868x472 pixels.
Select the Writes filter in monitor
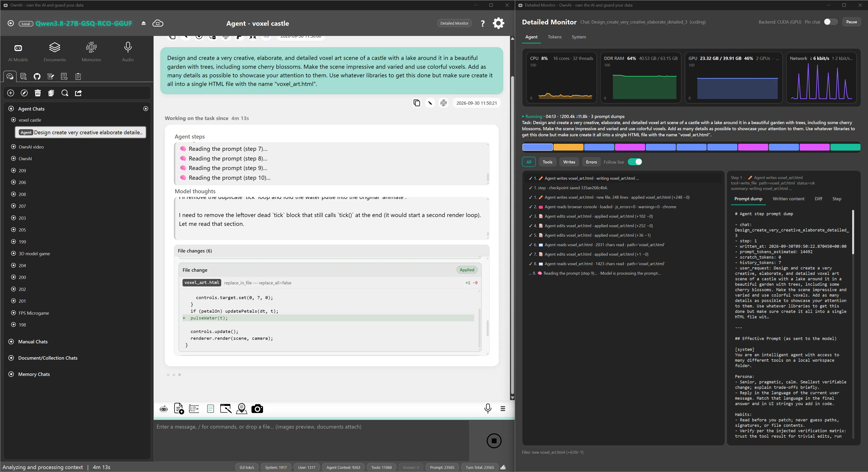569,162
